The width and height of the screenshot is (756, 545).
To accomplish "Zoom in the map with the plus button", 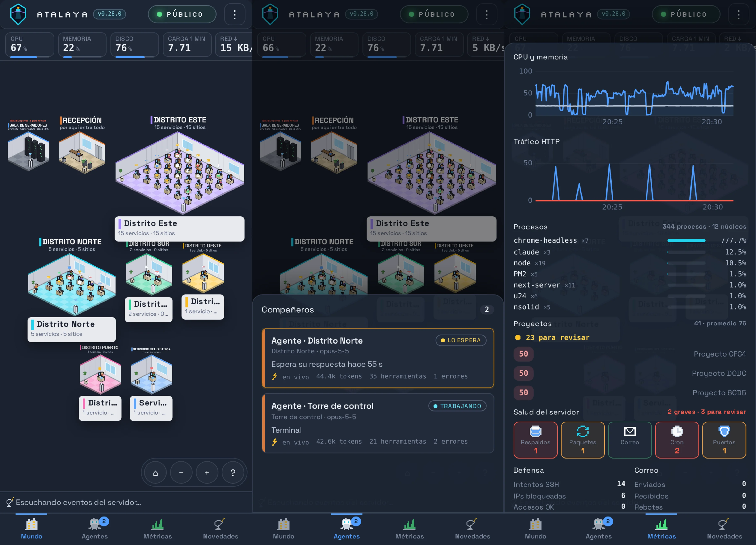I will pos(207,472).
